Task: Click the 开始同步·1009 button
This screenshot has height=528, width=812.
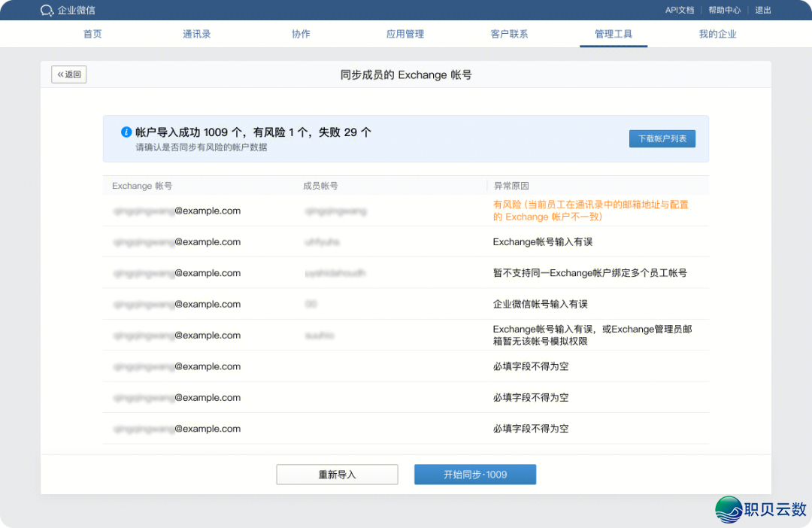Action: click(475, 474)
